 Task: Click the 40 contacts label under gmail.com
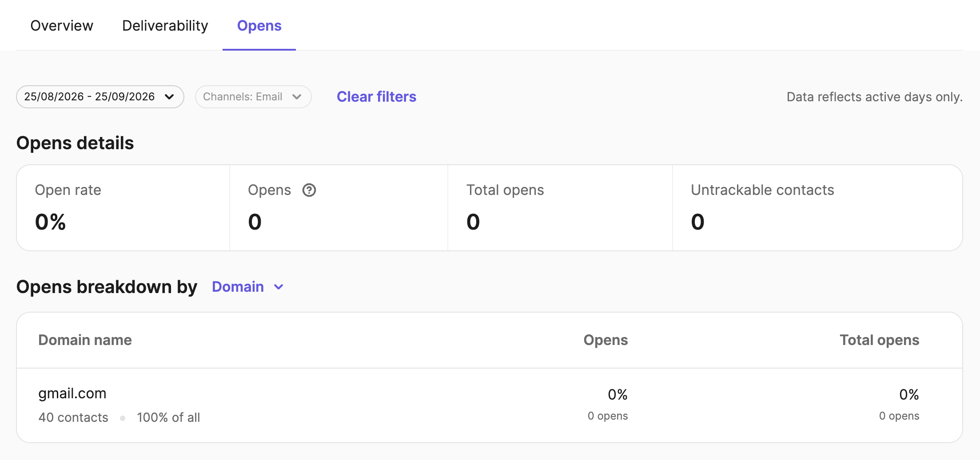[73, 417]
